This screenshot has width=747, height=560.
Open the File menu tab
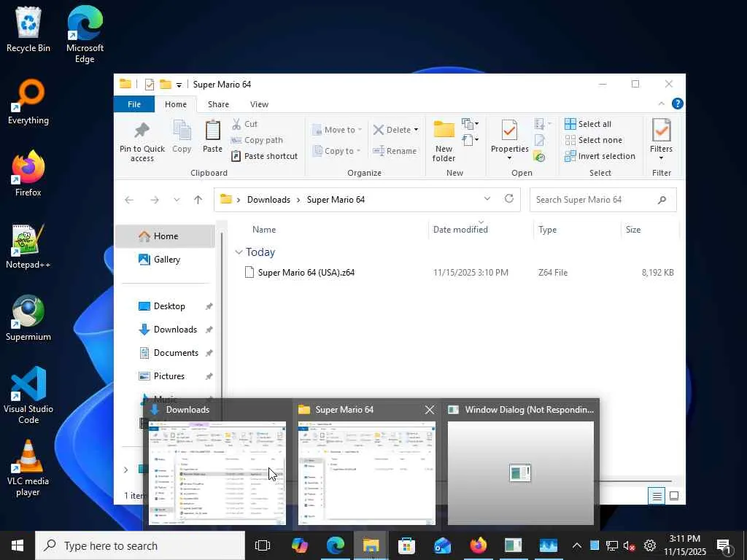point(134,104)
